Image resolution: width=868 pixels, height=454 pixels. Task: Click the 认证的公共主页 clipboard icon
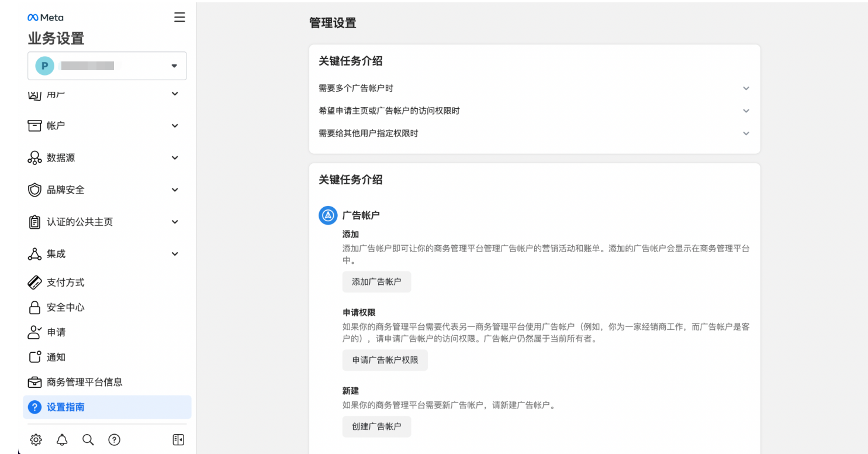point(35,222)
